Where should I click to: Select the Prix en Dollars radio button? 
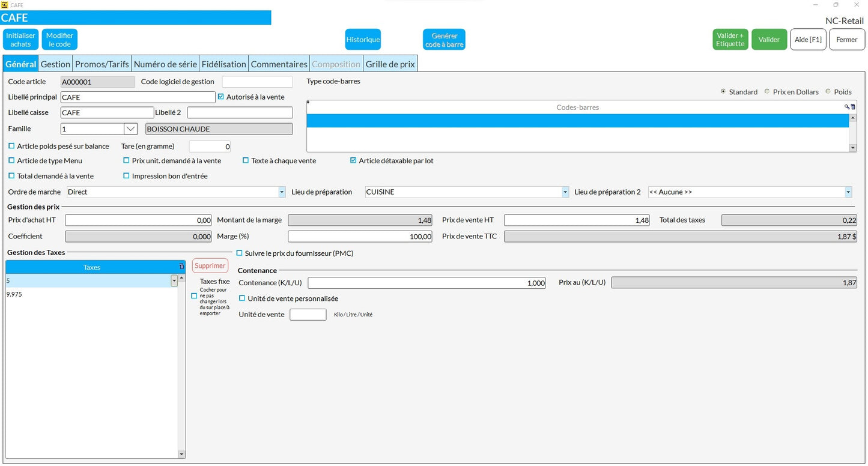[x=767, y=91]
